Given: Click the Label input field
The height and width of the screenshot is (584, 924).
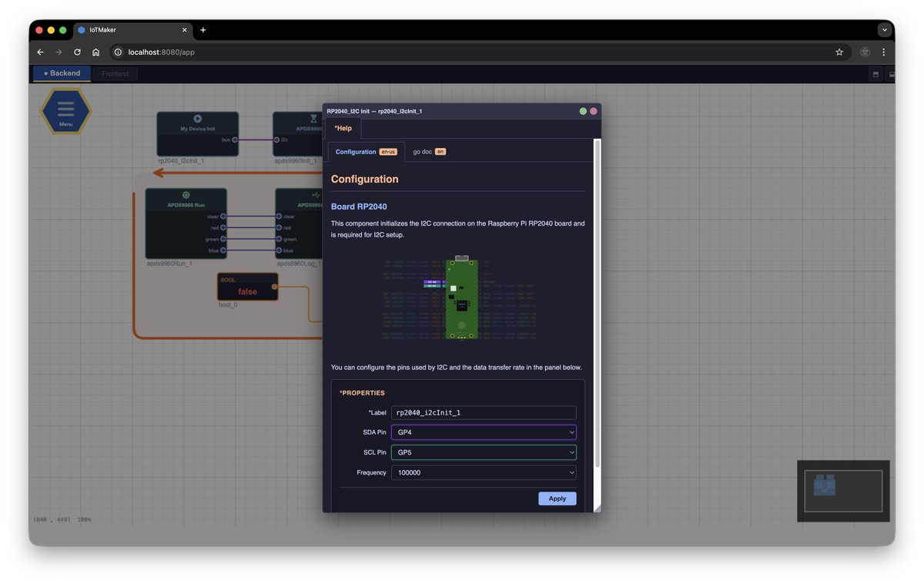Looking at the screenshot, I should point(484,412).
